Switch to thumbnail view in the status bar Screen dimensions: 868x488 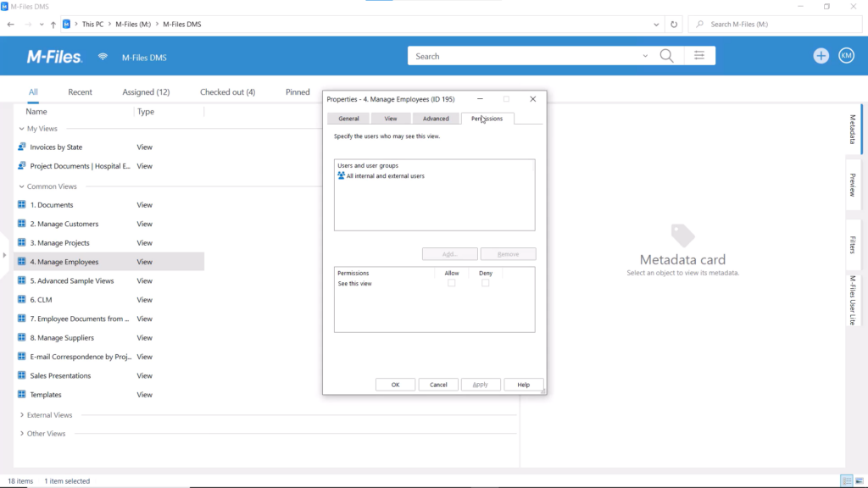(x=858, y=480)
